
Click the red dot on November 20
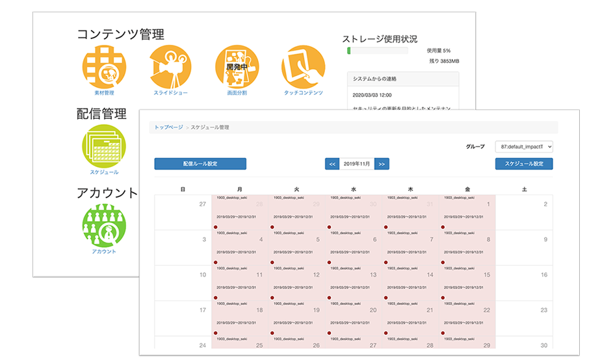[330, 333]
